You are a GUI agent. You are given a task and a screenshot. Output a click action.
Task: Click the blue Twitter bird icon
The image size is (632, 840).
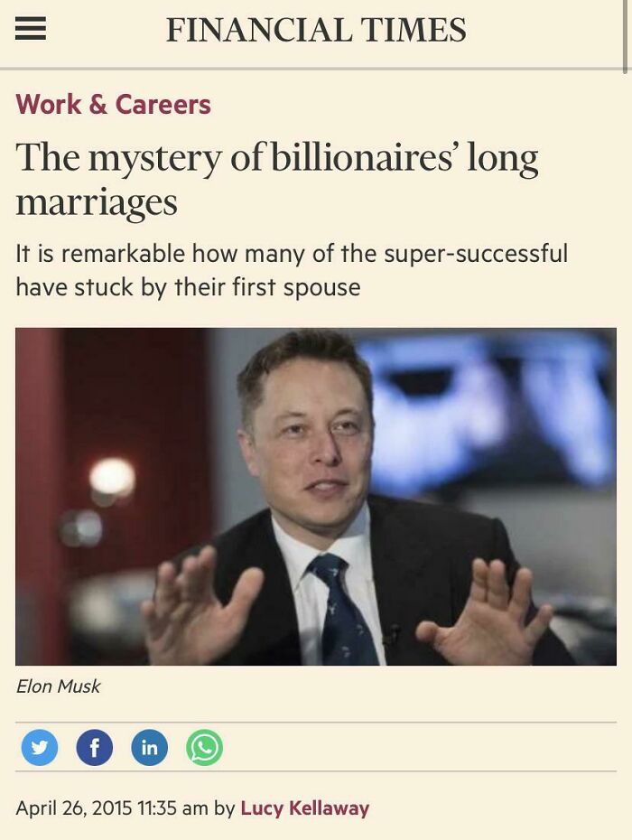[x=38, y=747]
